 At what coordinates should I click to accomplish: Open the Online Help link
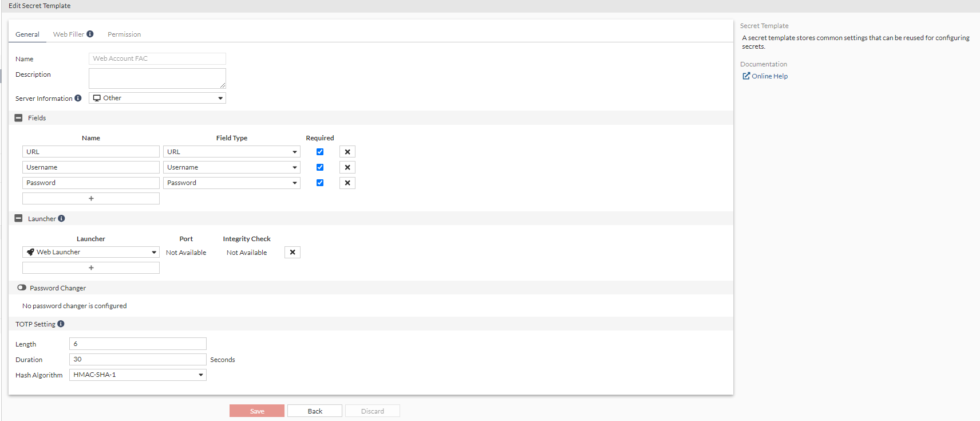click(769, 76)
